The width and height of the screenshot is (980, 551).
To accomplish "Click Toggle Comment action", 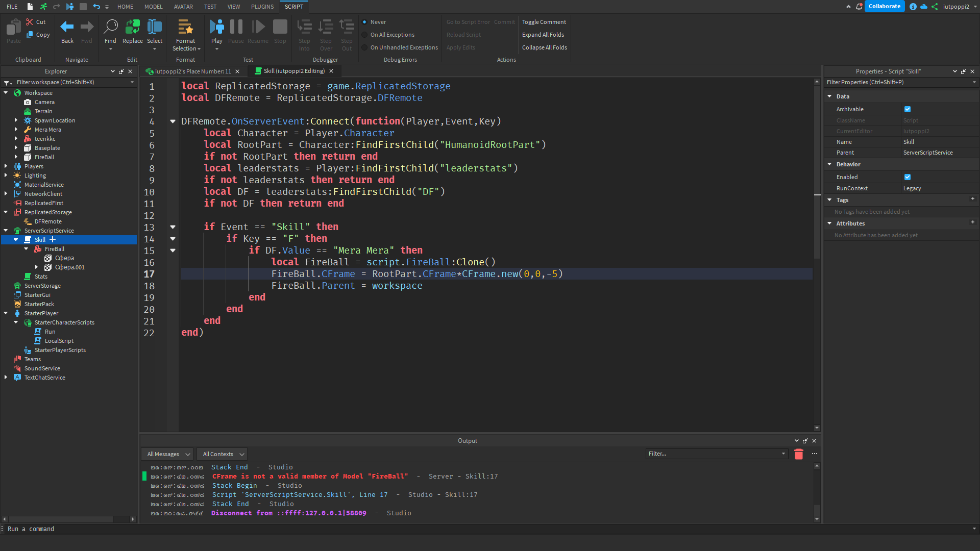I will point(544,22).
